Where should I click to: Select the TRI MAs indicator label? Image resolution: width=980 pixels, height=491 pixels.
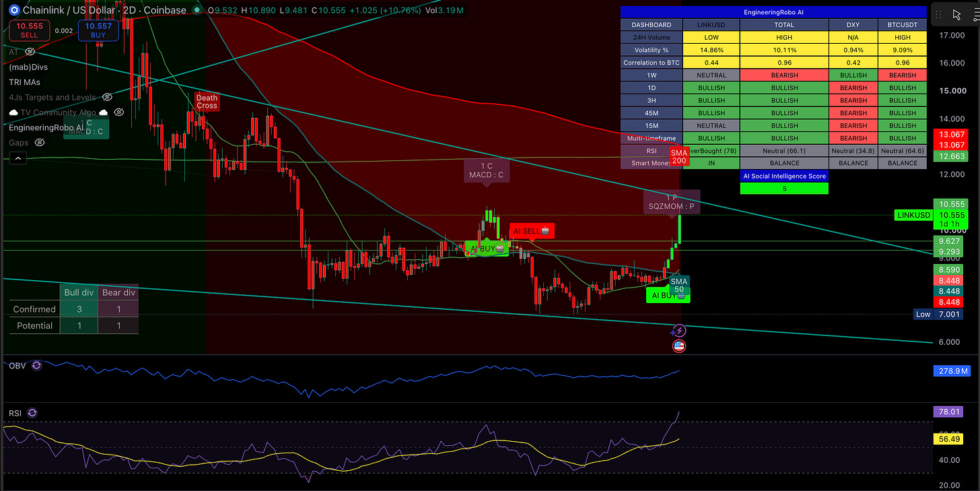pos(24,82)
